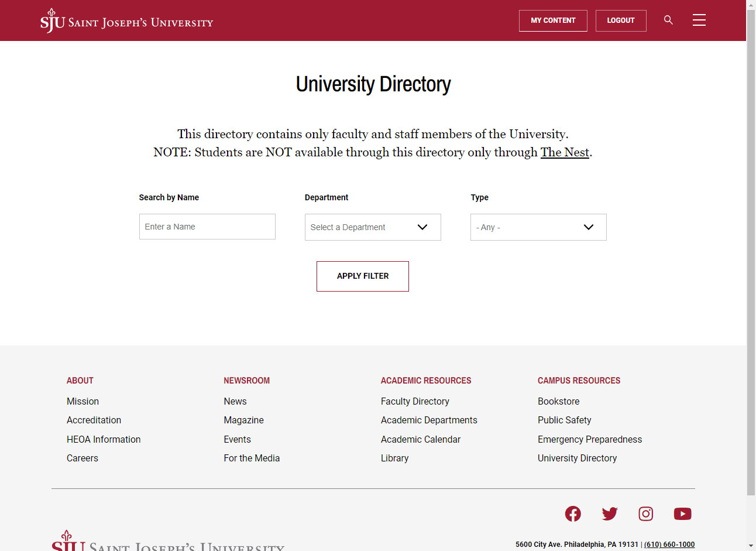Visit the Facebook social icon
756x551 pixels.
[573, 514]
